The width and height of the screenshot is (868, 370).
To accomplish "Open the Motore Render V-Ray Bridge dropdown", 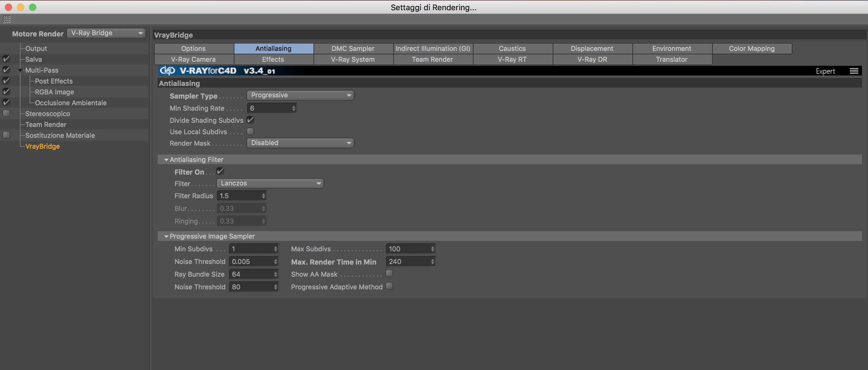I will coord(106,33).
